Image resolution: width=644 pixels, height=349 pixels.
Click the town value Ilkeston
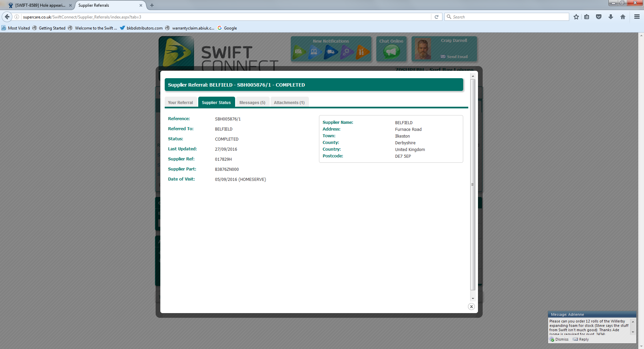402,136
